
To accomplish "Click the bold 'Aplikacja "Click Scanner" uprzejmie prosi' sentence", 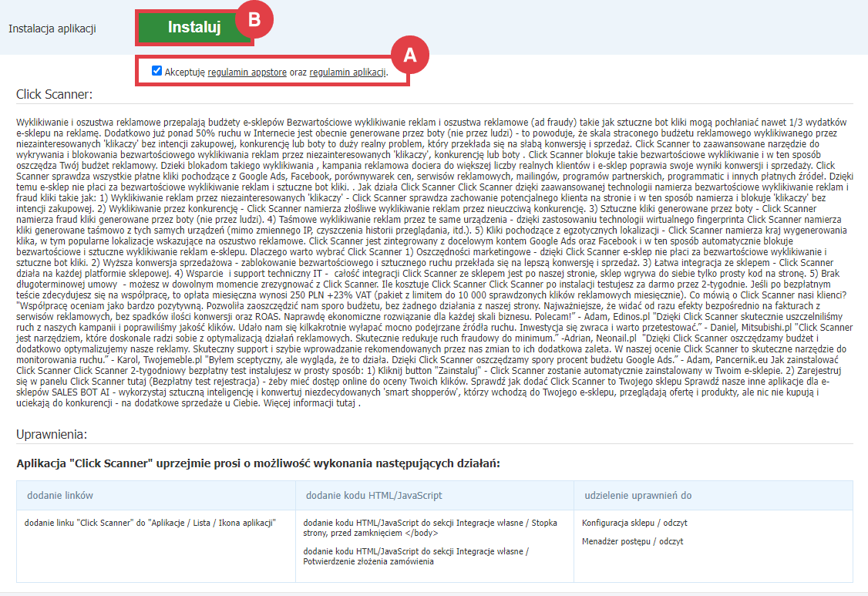I will click(258, 463).
